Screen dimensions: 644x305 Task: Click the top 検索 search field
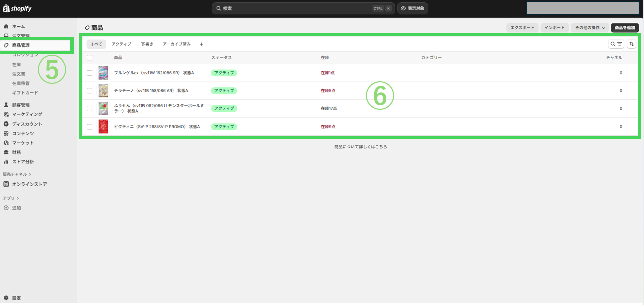coord(297,8)
